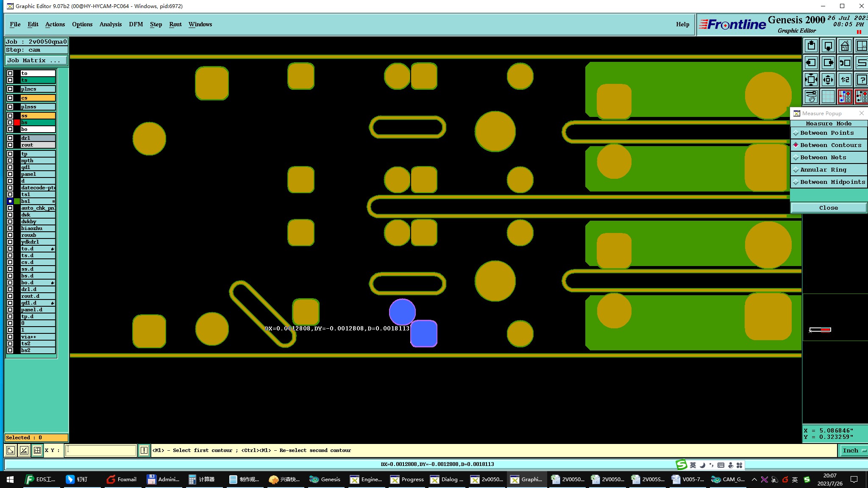This screenshot has width=868, height=488.
Task: Click the red color swatch of bs layer
Action: coord(17,122)
